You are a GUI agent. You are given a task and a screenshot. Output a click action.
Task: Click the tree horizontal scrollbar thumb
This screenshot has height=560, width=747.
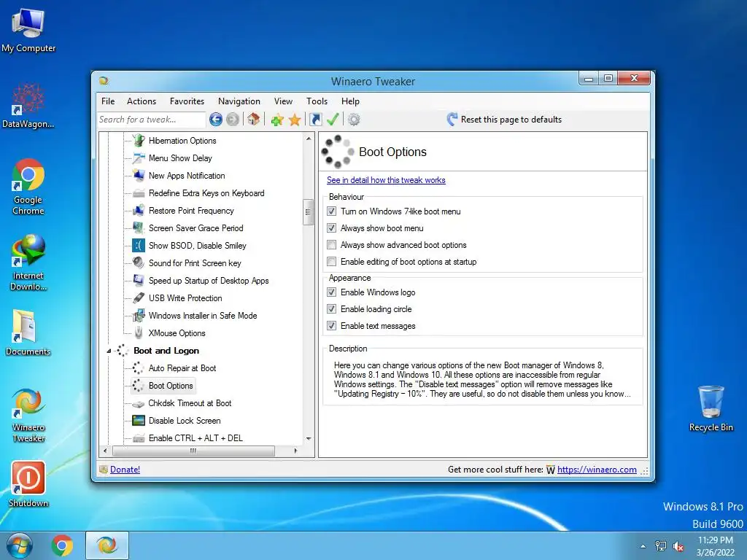[x=193, y=451]
